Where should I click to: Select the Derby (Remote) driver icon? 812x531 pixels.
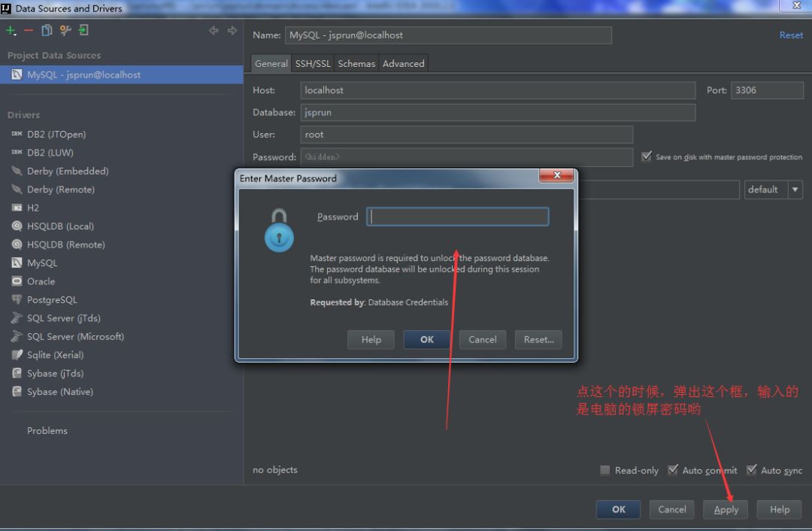point(17,189)
